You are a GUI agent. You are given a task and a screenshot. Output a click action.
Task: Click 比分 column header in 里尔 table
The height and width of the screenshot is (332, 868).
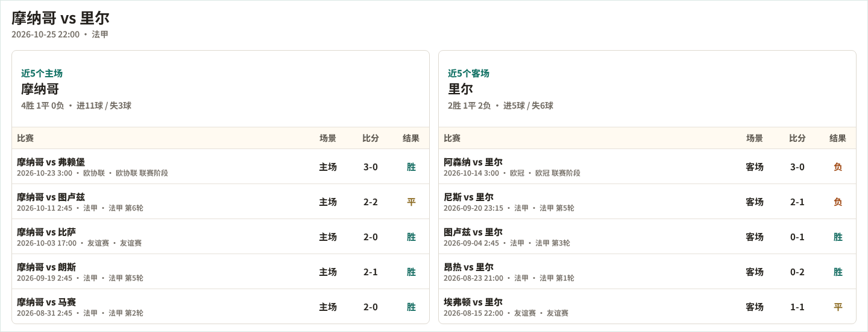(797, 138)
